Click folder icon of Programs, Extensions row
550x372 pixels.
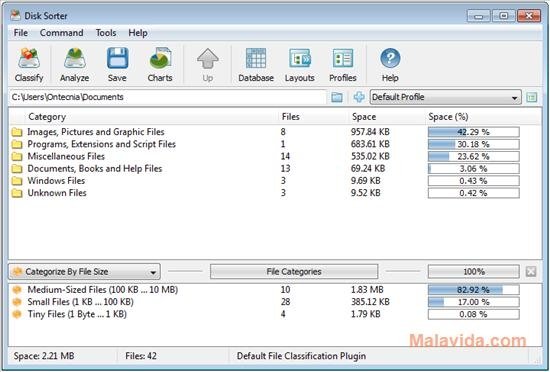tap(17, 144)
